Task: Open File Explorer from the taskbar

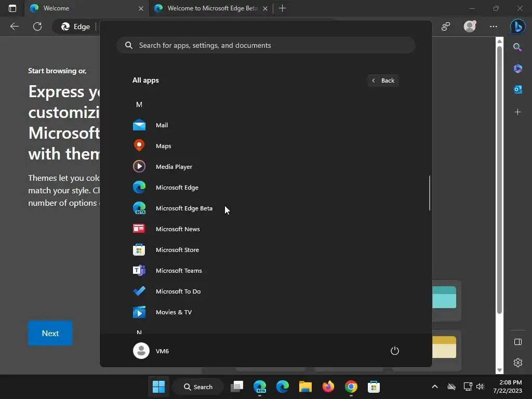Action: click(305, 387)
